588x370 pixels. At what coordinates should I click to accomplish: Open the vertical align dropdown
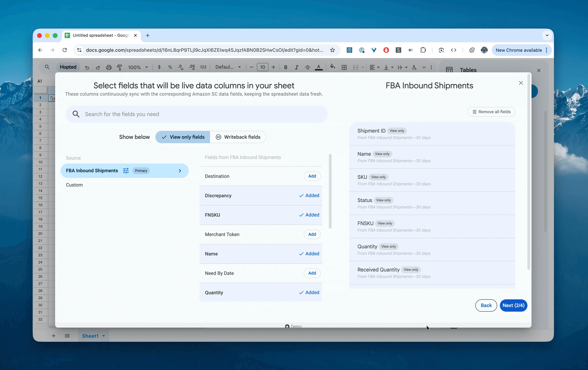[388, 67]
